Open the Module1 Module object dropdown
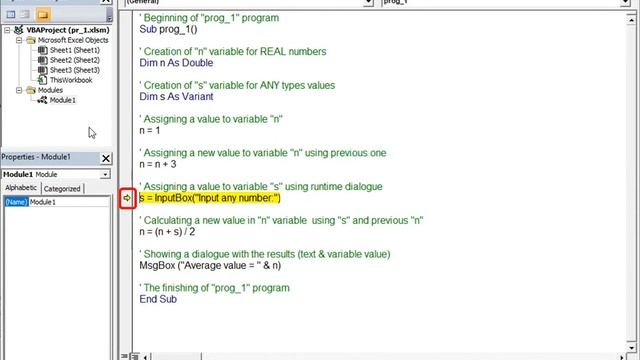Screen dimensions: 640x360 coord(105,174)
